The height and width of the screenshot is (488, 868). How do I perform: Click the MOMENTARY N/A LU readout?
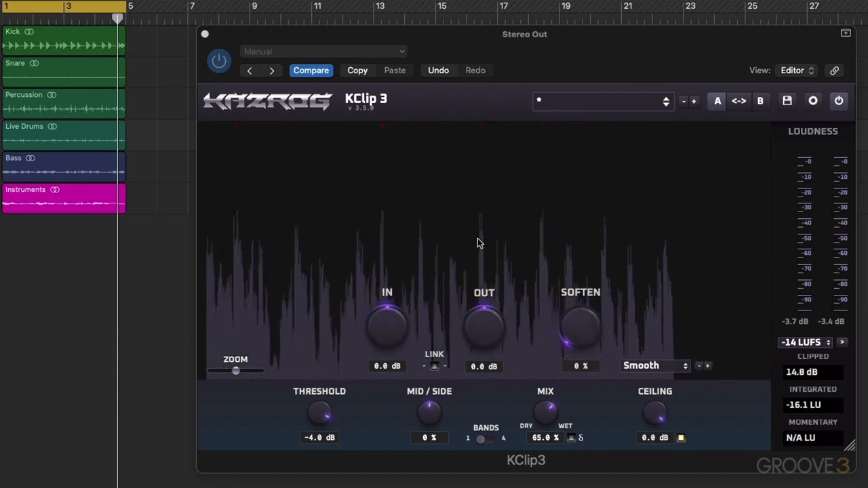point(813,438)
